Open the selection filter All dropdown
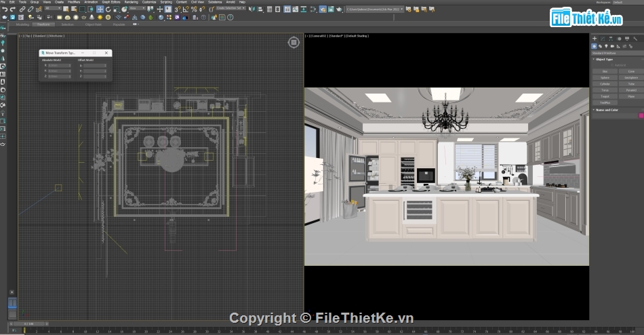644x335 pixels. [53, 8]
